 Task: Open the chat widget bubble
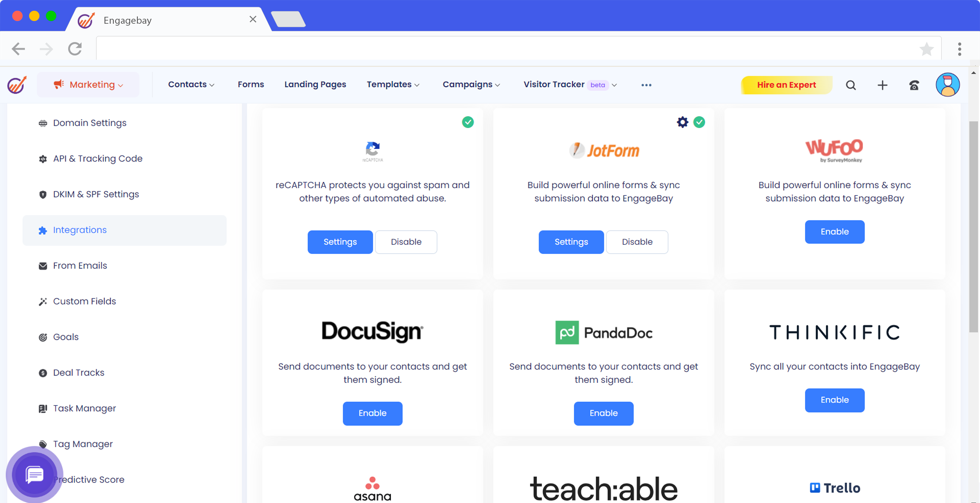pyautogui.click(x=34, y=475)
